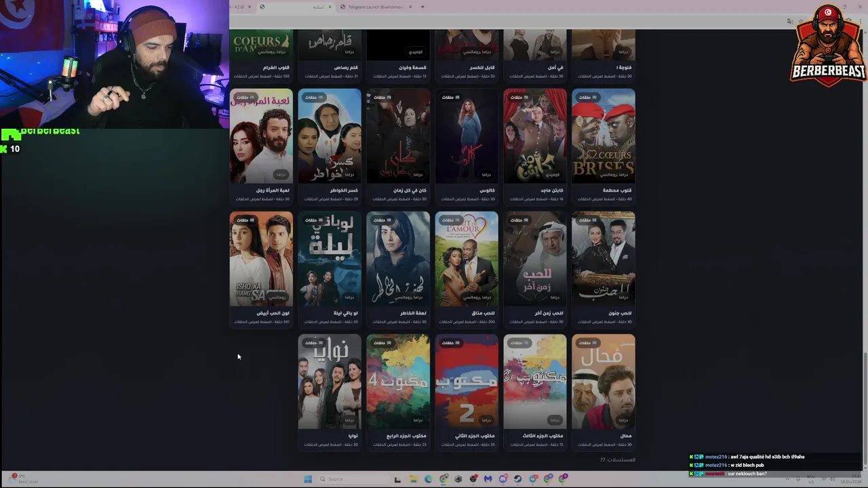868x488 pixels.
Task: Open Malwarebytes from the taskbar
Action: coord(488,479)
